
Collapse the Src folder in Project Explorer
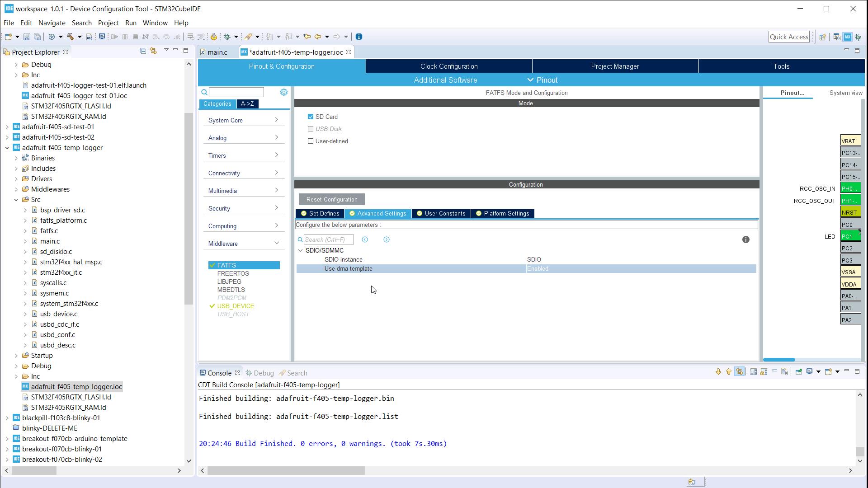(x=16, y=199)
